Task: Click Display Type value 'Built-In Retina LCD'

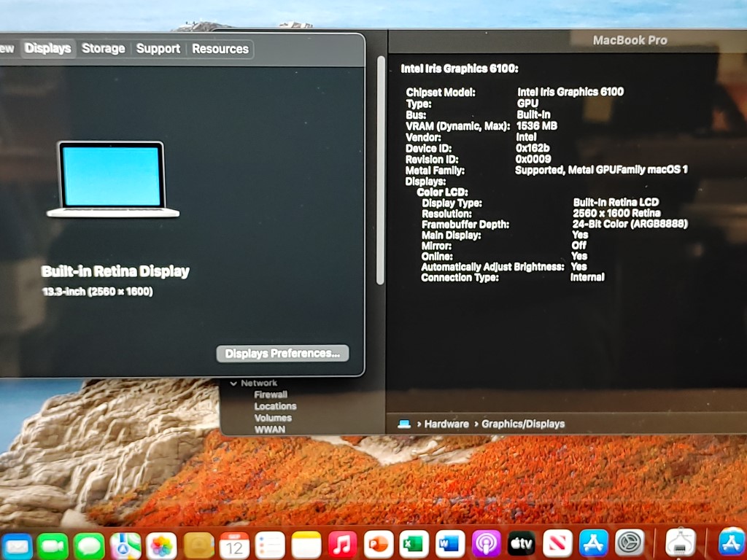Action: click(616, 203)
